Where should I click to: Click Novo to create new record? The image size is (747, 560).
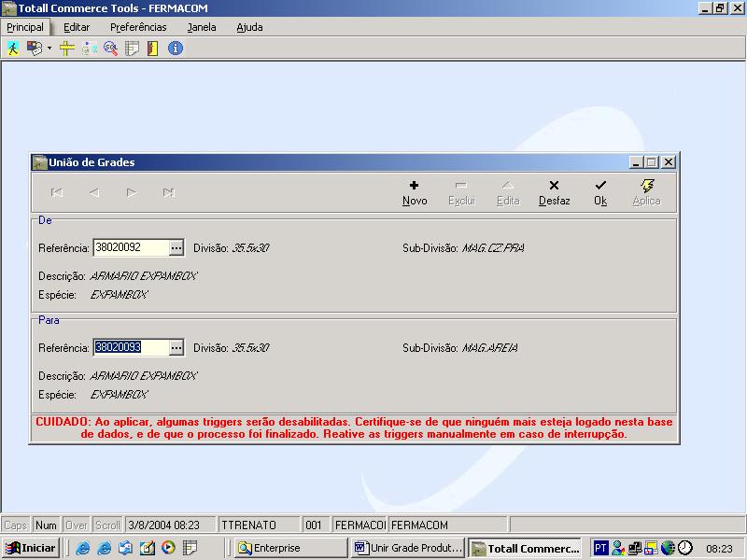tap(415, 192)
